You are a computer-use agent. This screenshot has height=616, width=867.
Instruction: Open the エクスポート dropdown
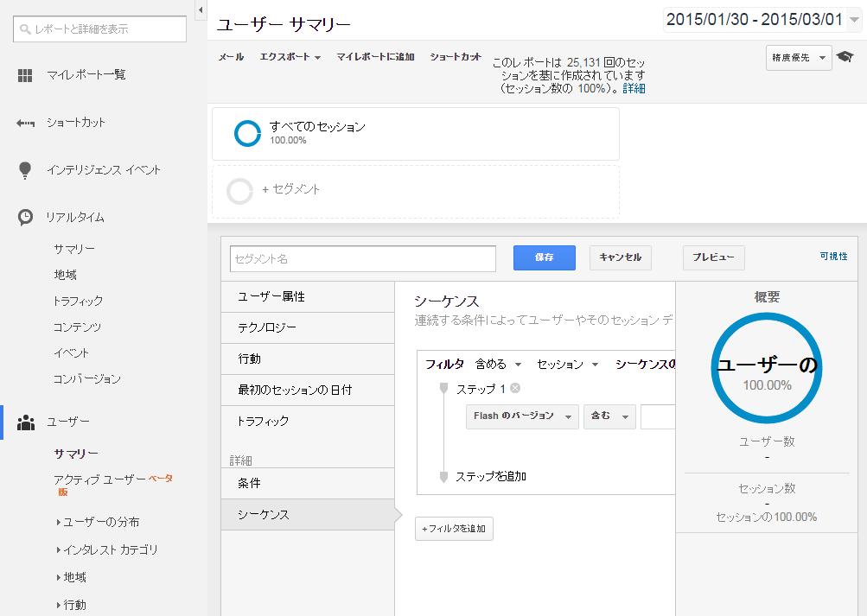point(290,57)
